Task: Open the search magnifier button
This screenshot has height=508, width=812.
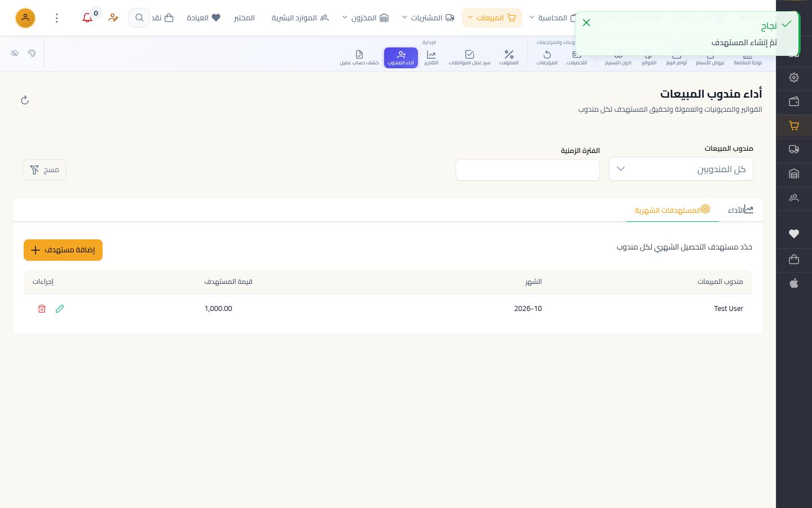Action: coord(139,18)
